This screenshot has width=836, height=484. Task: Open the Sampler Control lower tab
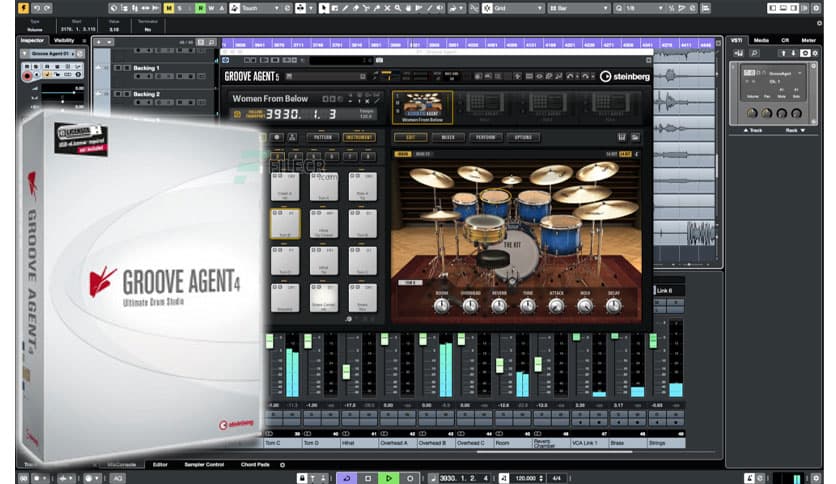coord(204,465)
